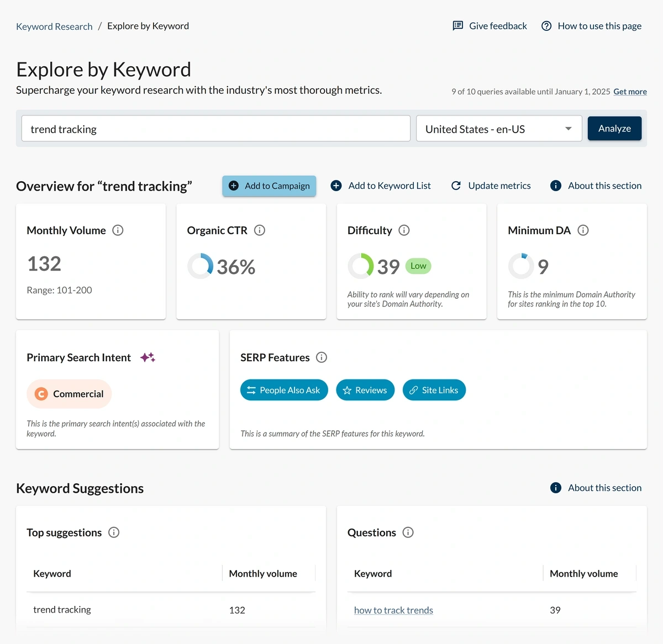Open the Get more queries link
The image size is (663, 644).
coord(630,91)
